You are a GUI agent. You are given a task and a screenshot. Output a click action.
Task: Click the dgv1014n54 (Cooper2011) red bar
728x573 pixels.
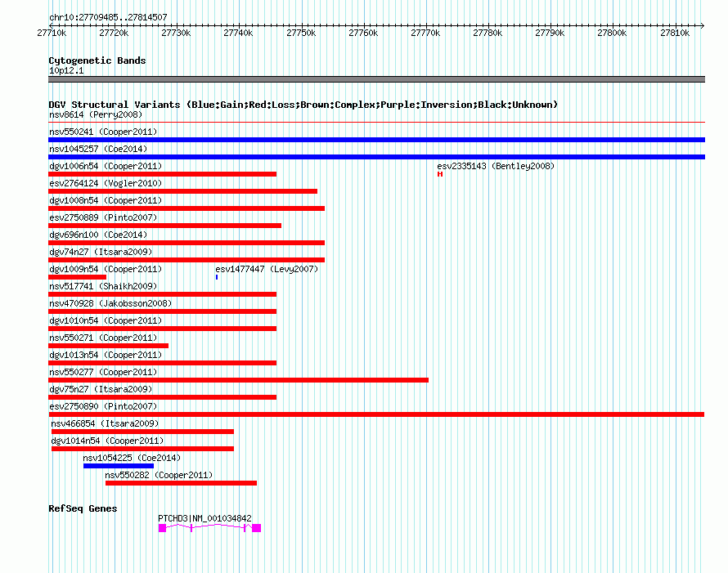coord(142,449)
